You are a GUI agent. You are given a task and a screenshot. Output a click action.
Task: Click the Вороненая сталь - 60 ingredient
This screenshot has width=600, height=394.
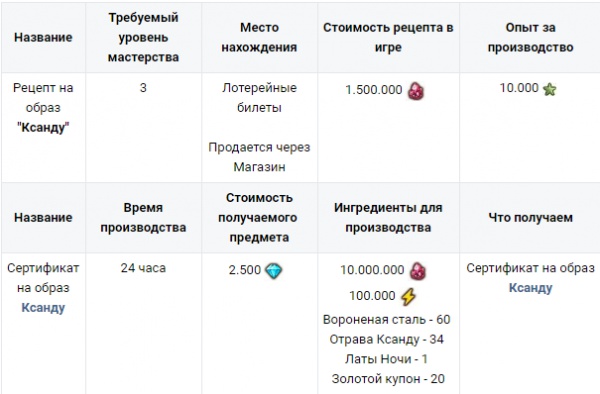pyautogui.click(x=386, y=319)
